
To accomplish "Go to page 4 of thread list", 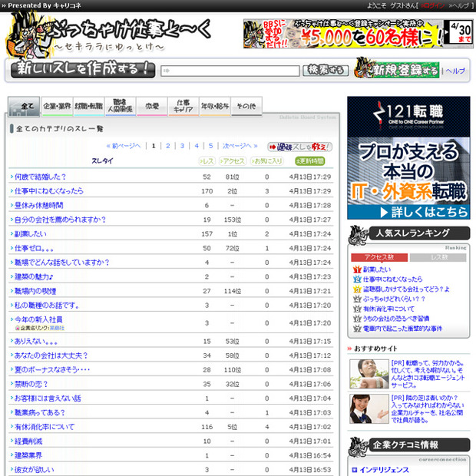I will tap(197, 146).
